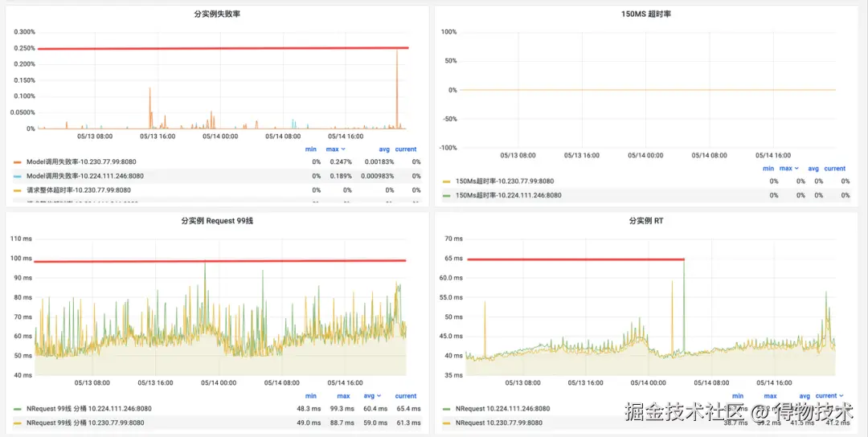868x437 pixels.
Task: Toggle series 请求整体超时率-10.230.77.99:8080
Action: [79, 190]
